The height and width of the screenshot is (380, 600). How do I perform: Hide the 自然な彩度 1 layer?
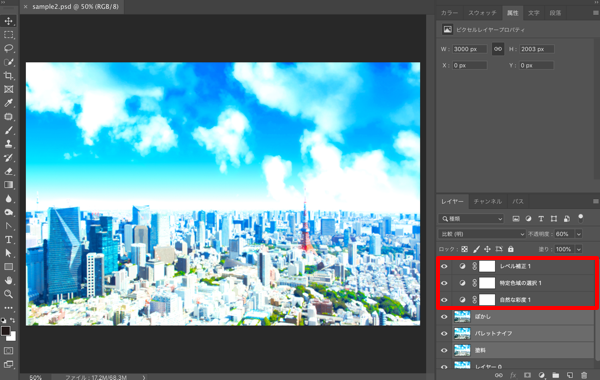[444, 300]
